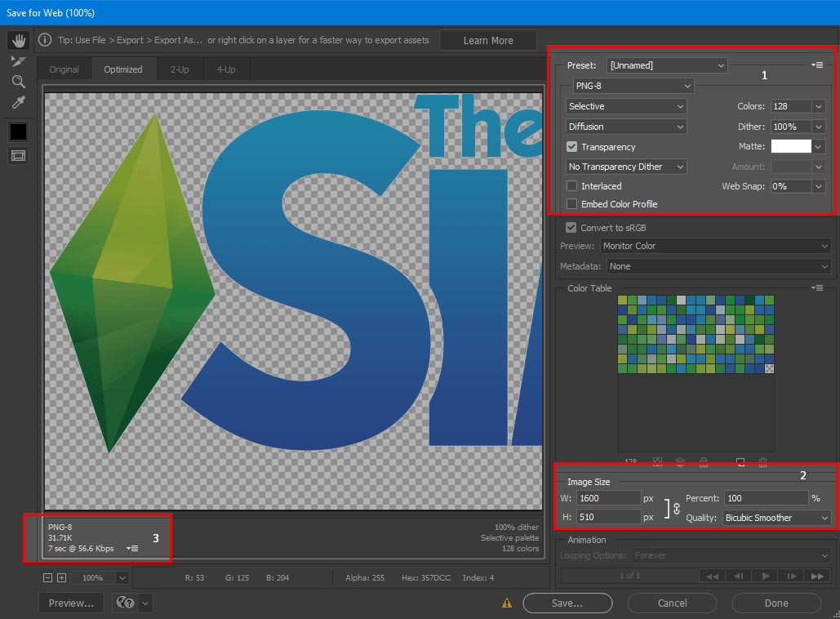The height and width of the screenshot is (619, 840).
Task: Click the black eyedropper color swatch
Action: pos(18,131)
